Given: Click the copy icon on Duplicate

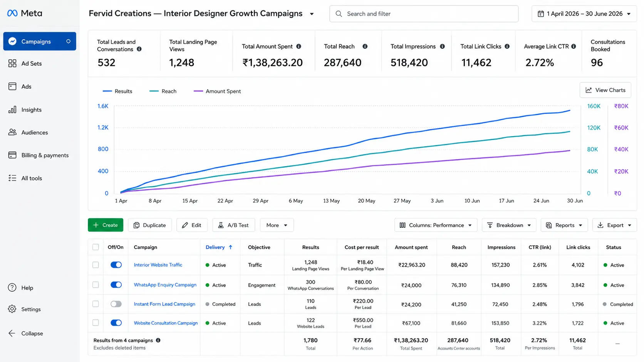Looking at the screenshot, I should [x=136, y=225].
